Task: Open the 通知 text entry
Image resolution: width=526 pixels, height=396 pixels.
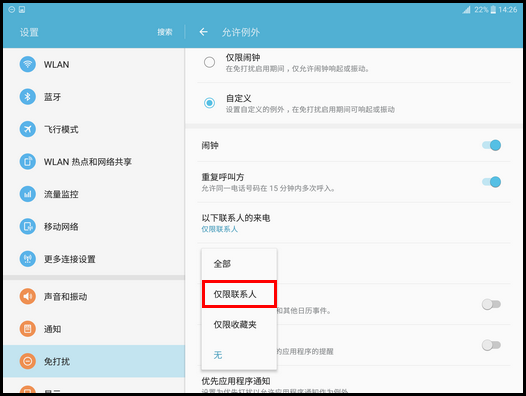Action: [x=52, y=329]
